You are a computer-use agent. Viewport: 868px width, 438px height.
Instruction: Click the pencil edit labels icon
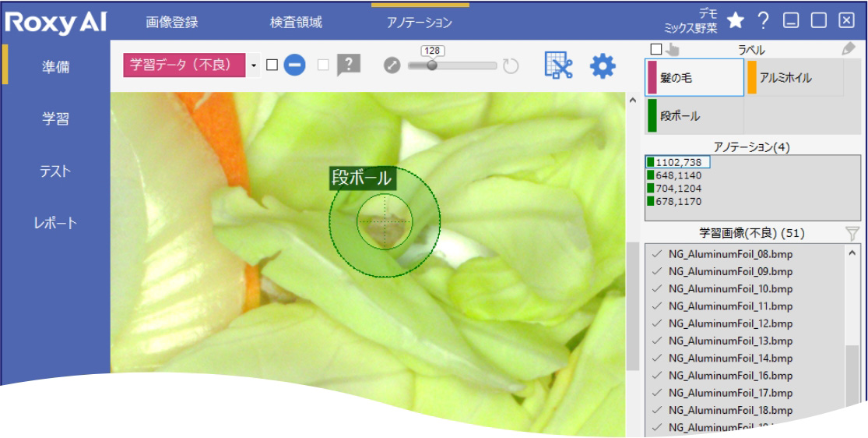[x=848, y=49]
